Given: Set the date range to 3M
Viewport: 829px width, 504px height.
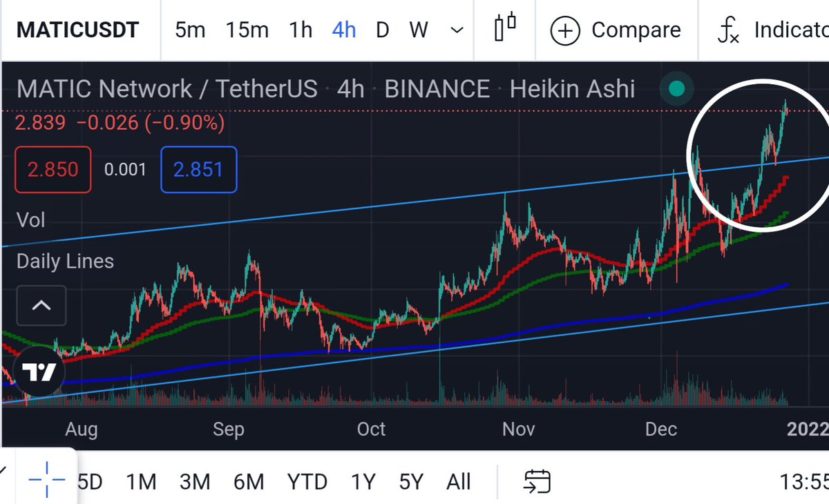Looking at the screenshot, I should [x=195, y=481].
